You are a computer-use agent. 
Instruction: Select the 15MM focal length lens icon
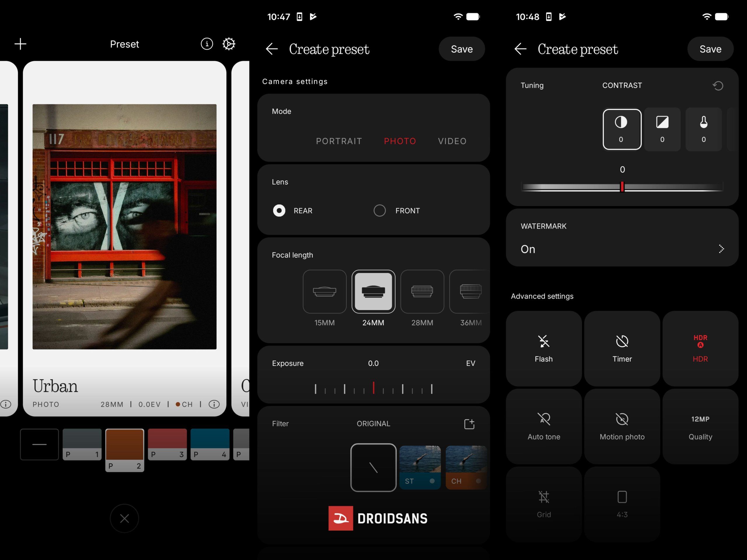[324, 292]
